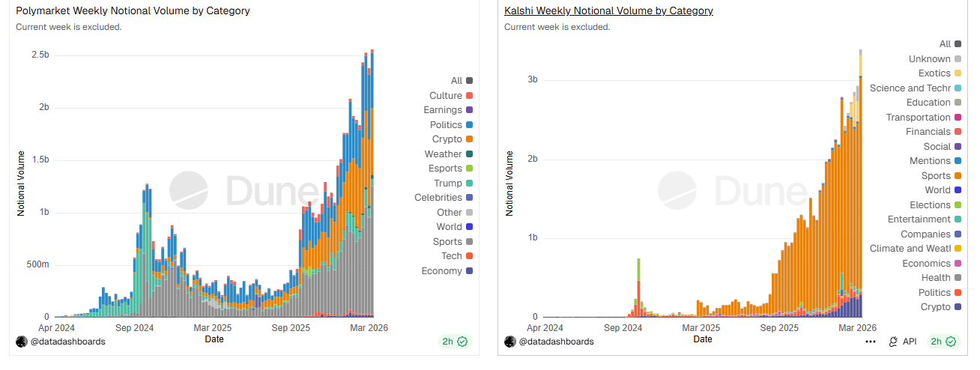The height and width of the screenshot is (370, 980).
Task: Toggle Culture series in Polymarket legend
Action: click(451, 95)
